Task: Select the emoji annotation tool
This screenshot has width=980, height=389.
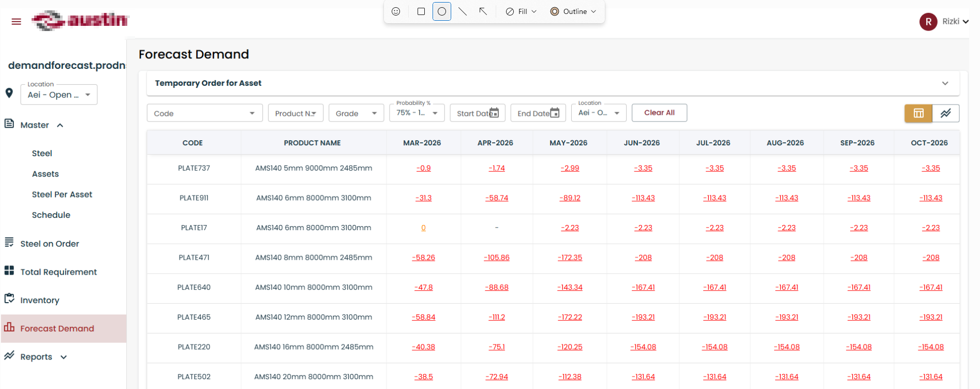Action: 396,11
